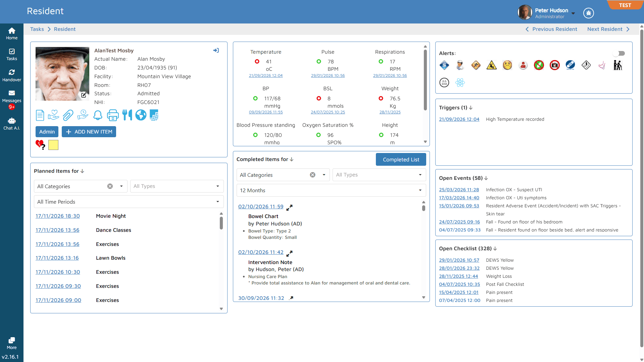Click the sad yellow face alert icon
Image resolution: width=644 pixels, height=362 pixels.
point(507,65)
